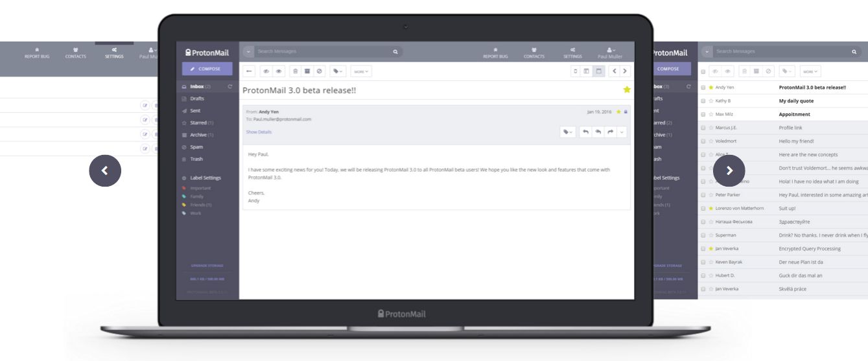Switch to the column layout view icon
This screenshot has height=361, width=868.
click(587, 71)
